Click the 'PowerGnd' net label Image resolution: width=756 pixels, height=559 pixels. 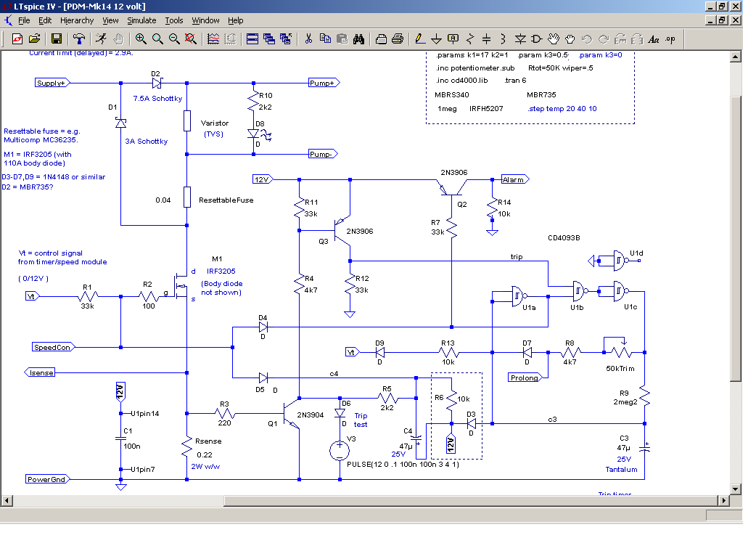pos(48,479)
